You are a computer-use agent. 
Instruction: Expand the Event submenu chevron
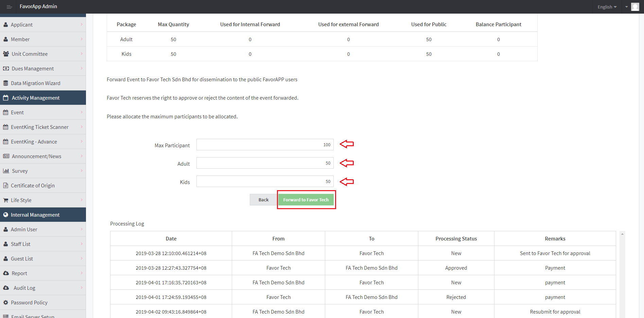click(82, 112)
